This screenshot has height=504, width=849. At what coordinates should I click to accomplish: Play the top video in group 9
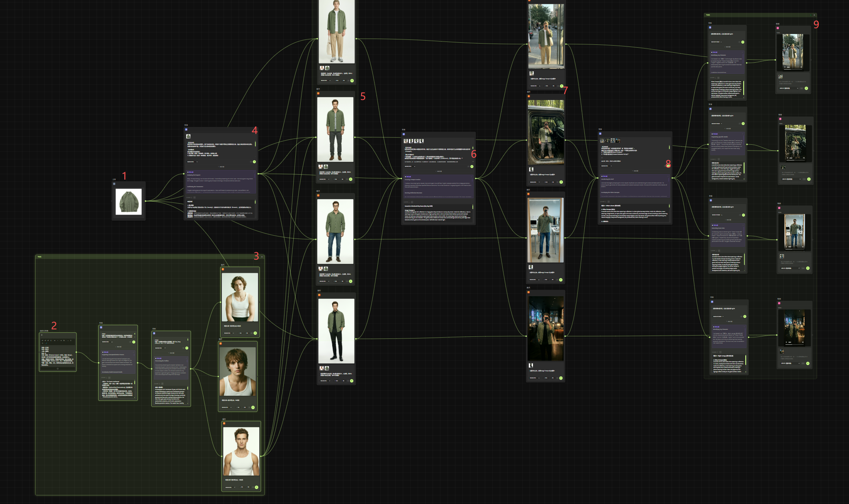click(x=785, y=67)
